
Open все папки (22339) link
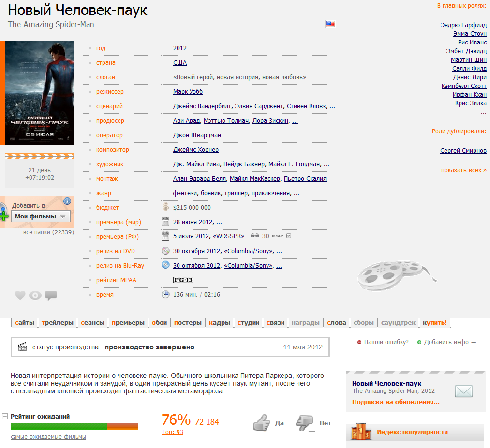pyautogui.click(x=48, y=232)
